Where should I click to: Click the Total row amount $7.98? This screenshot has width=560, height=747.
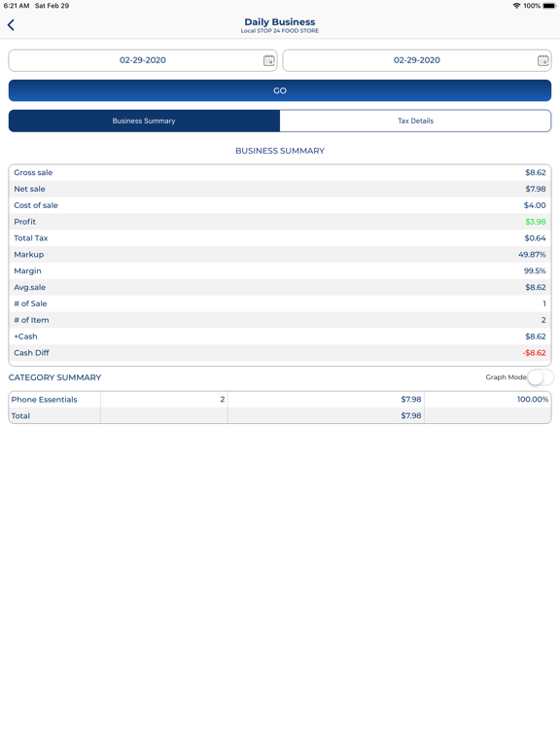pyautogui.click(x=411, y=416)
